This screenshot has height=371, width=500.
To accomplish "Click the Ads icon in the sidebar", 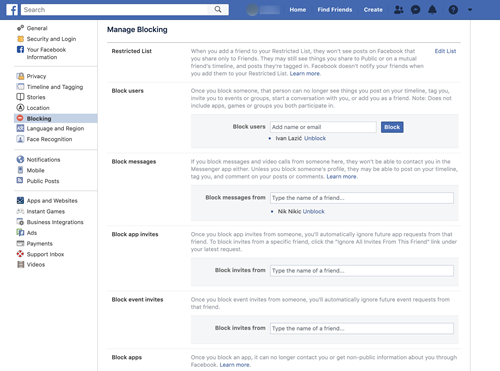I will click(20, 232).
